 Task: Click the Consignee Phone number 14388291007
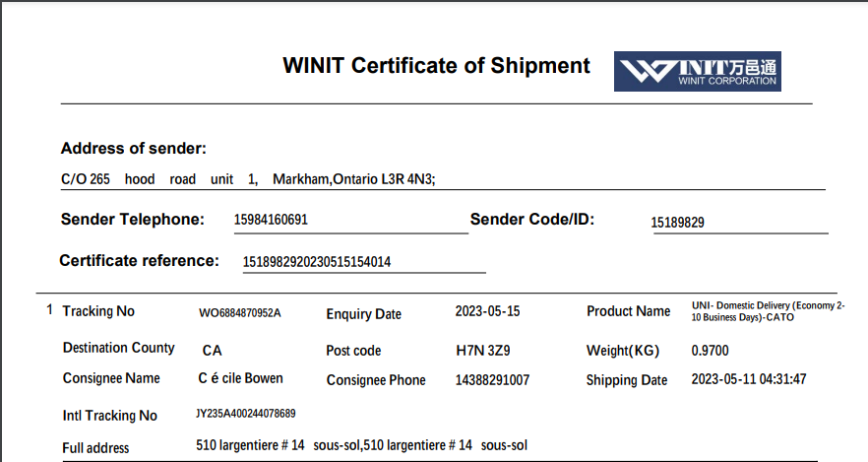click(x=492, y=380)
